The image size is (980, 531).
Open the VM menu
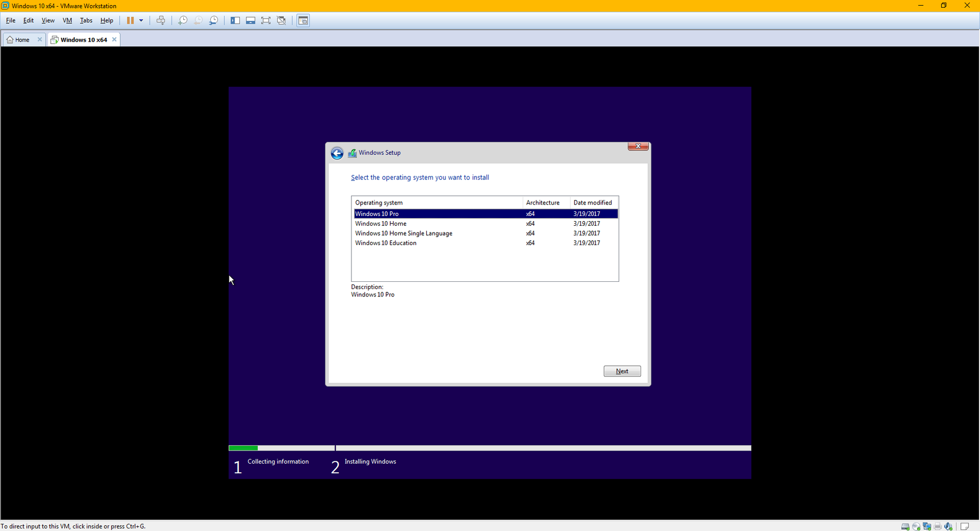pyautogui.click(x=67, y=21)
